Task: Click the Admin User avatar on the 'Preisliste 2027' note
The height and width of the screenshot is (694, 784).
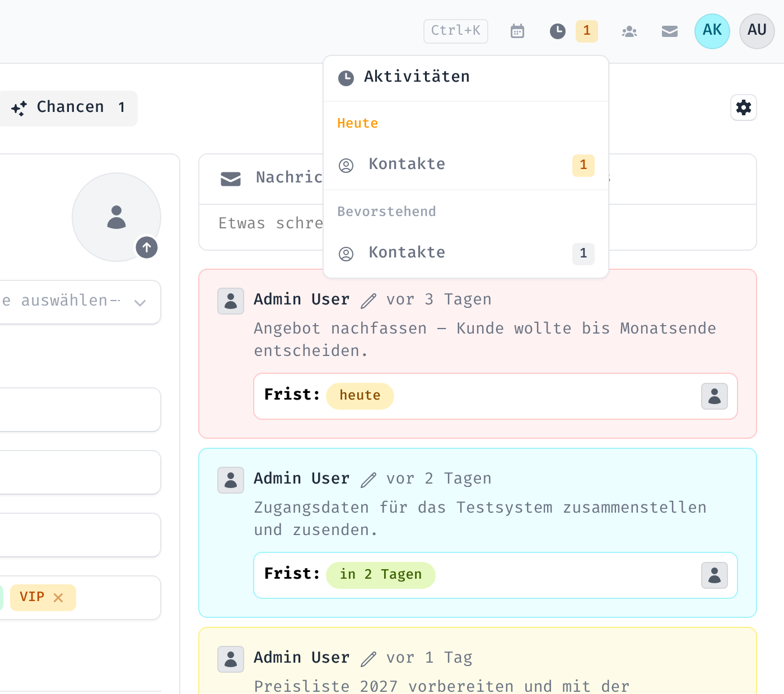Action: click(231, 659)
